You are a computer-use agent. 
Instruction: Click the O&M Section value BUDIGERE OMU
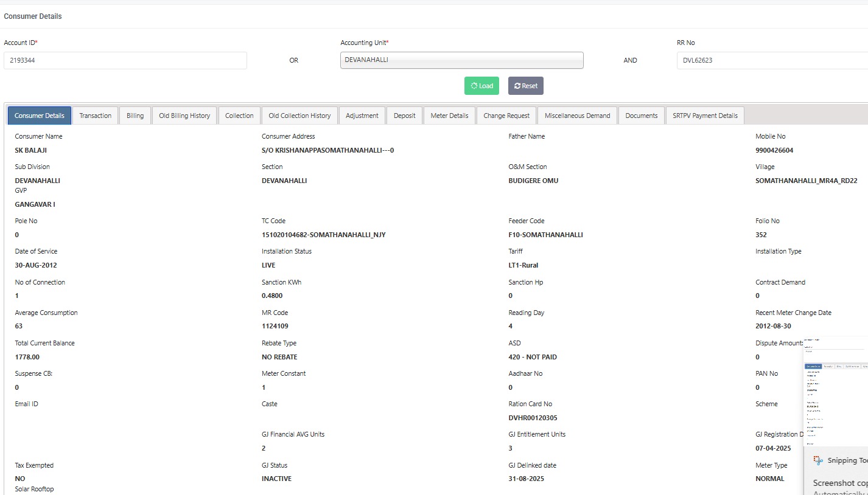pyautogui.click(x=533, y=181)
